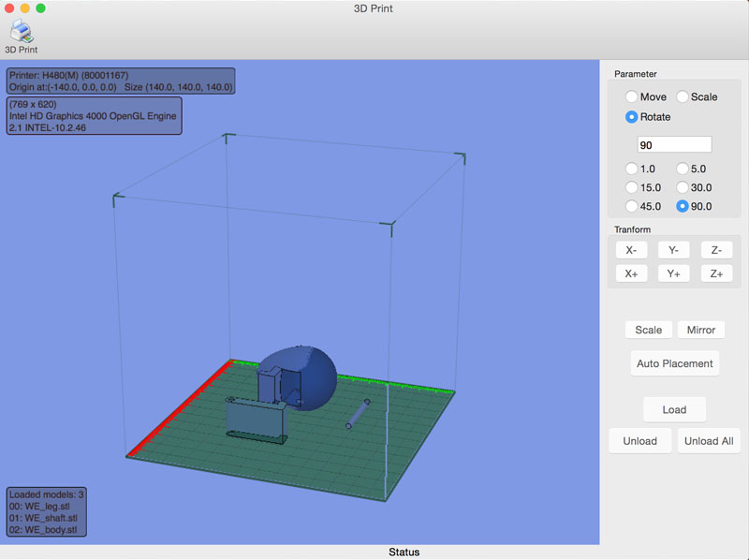Choose the 90.0 increment option
749x560 pixels.
(683, 206)
